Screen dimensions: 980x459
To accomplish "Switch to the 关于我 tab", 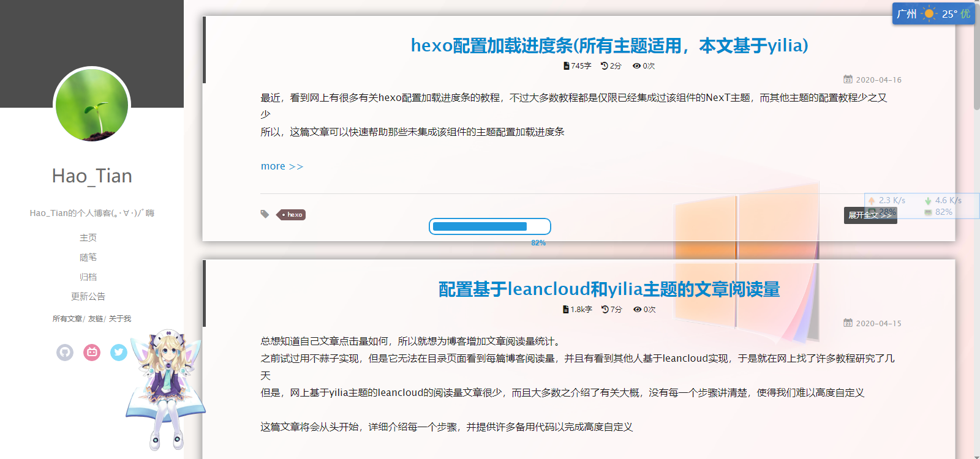I will pyautogui.click(x=120, y=319).
